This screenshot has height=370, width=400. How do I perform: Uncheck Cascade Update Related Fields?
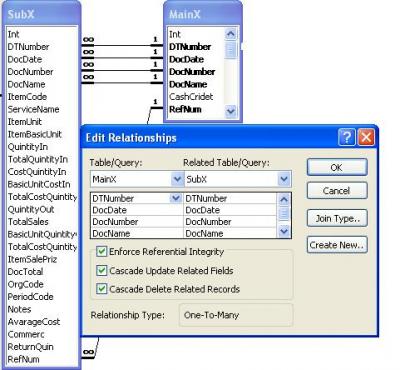click(101, 270)
